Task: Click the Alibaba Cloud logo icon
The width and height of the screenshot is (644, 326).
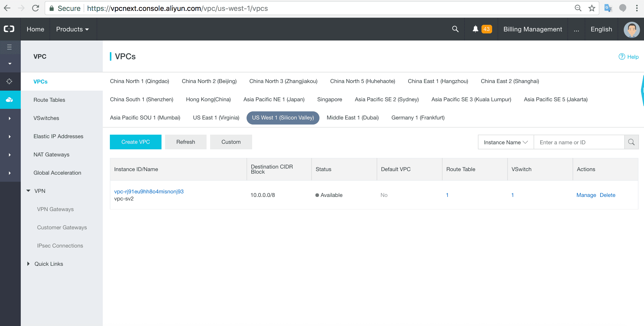Action: (x=9, y=29)
